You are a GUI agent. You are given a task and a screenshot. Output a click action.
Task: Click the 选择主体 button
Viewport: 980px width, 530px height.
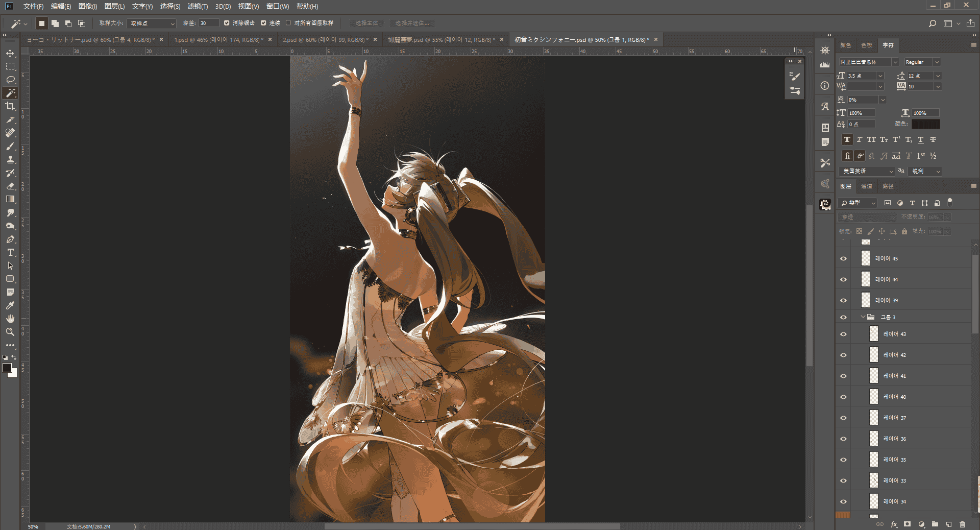[x=366, y=23]
